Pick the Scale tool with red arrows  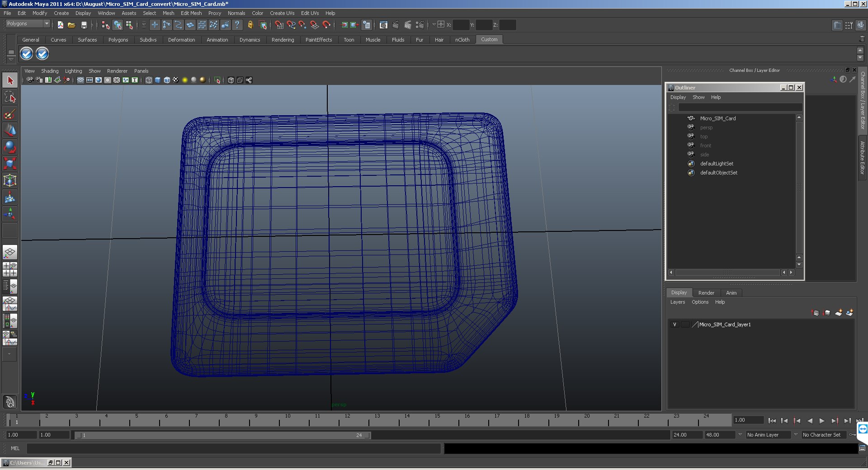(x=10, y=163)
